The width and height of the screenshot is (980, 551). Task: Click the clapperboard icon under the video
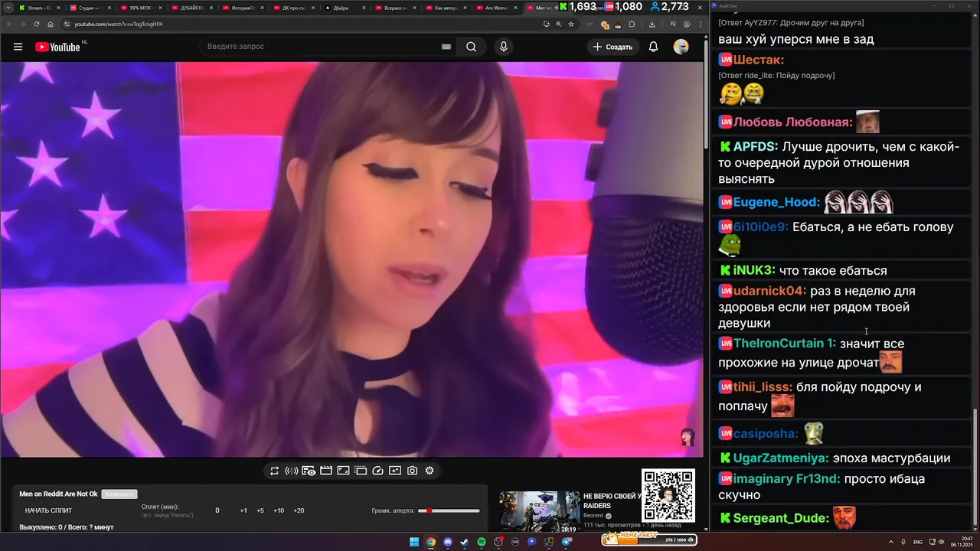325,471
